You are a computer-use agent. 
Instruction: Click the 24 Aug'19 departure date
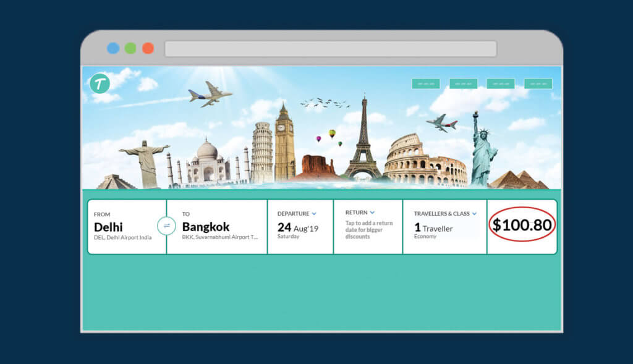(298, 227)
